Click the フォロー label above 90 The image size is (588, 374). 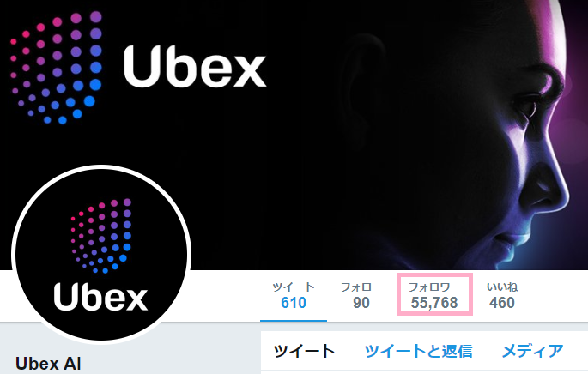pyautogui.click(x=361, y=287)
